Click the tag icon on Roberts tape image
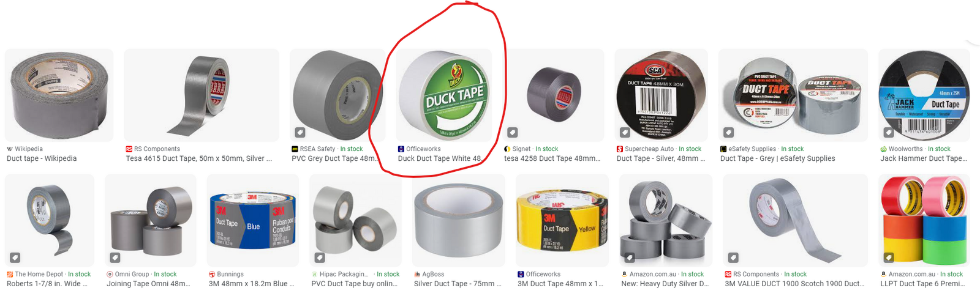 [15, 257]
